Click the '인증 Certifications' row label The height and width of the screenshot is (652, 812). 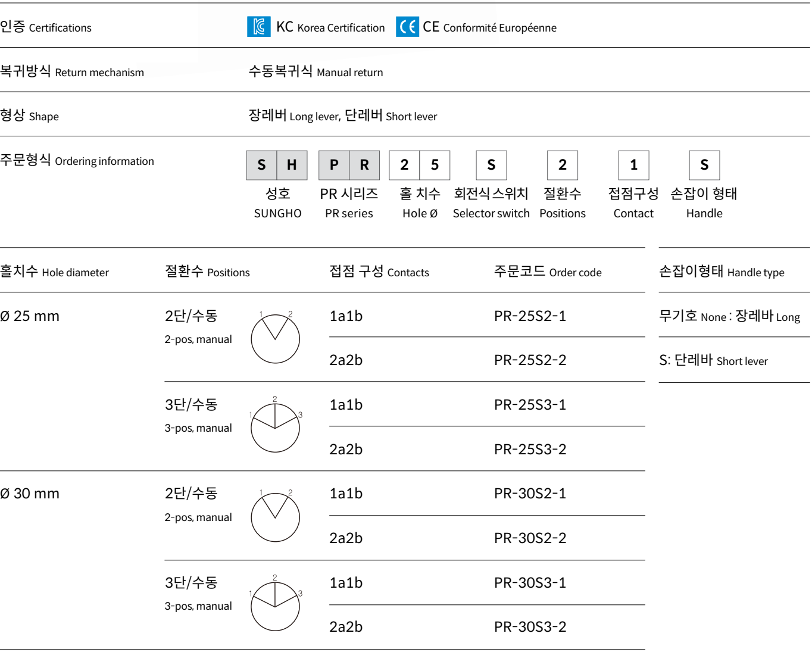tap(46, 27)
